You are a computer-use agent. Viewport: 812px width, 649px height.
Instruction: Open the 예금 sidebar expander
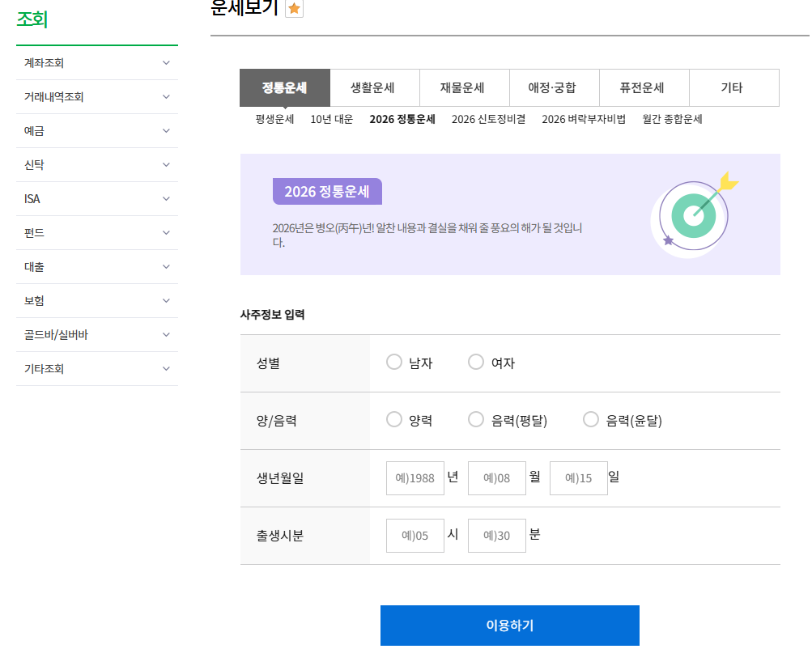point(97,130)
